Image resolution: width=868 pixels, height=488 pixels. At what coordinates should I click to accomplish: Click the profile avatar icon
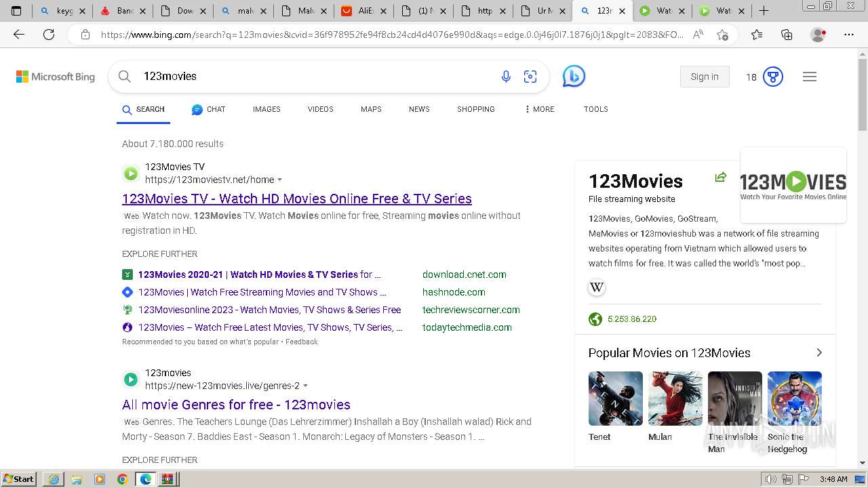[x=818, y=35]
